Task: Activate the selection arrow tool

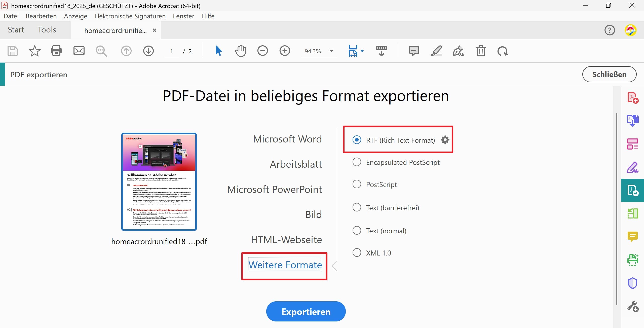Action: (x=218, y=51)
